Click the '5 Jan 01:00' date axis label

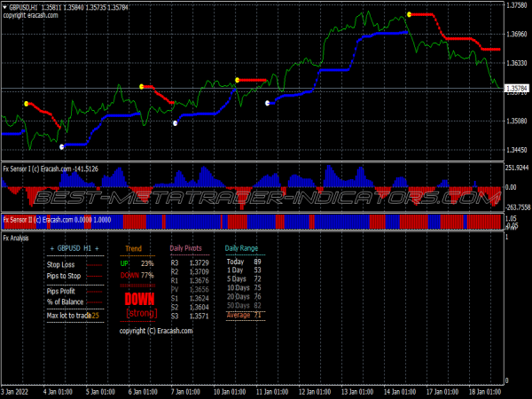tap(100, 392)
